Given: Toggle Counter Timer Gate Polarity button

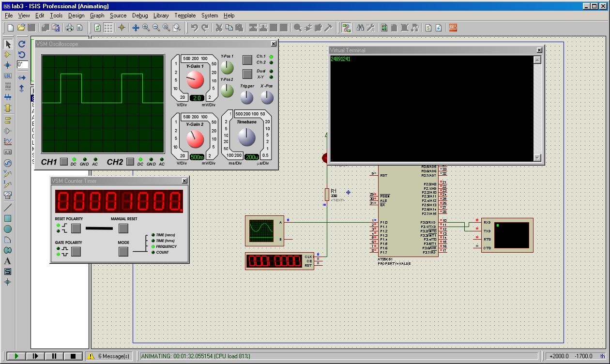Looking at the screenshot, I should coord(76,251).
